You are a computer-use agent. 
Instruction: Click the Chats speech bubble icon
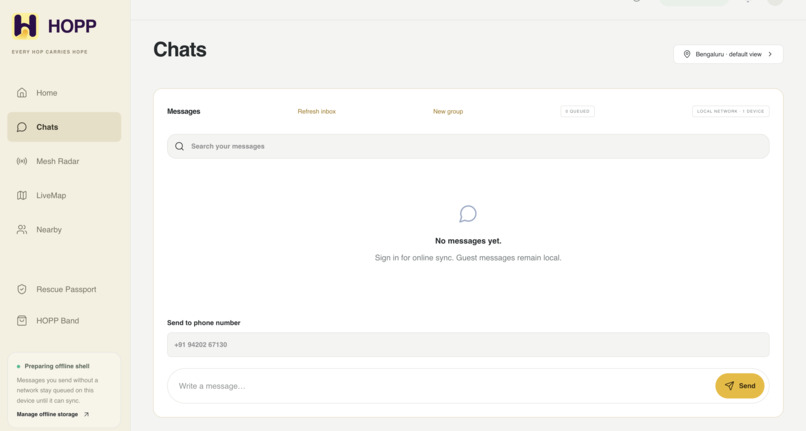(x=22, y=127)
